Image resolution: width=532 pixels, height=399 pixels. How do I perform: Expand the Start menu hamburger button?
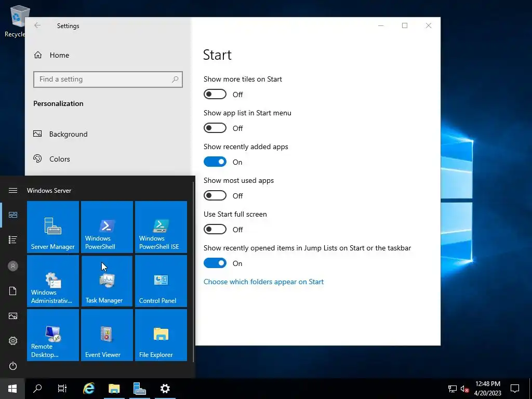(x=13, y=190)
